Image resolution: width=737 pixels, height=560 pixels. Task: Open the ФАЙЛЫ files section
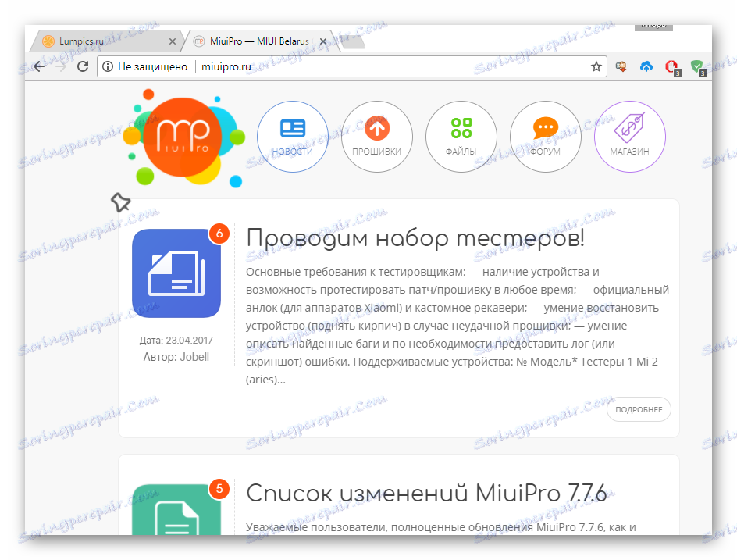pyautogui.click(x=461, y=137)
